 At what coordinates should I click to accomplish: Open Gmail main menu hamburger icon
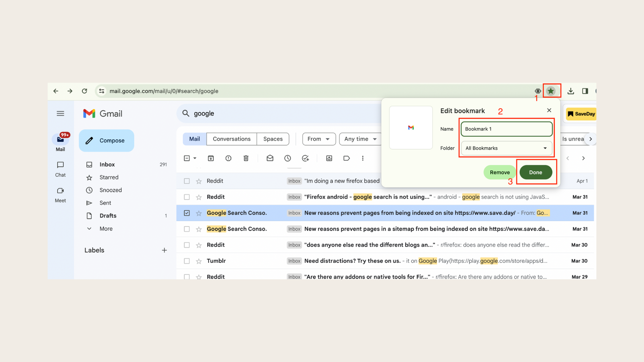60,114
